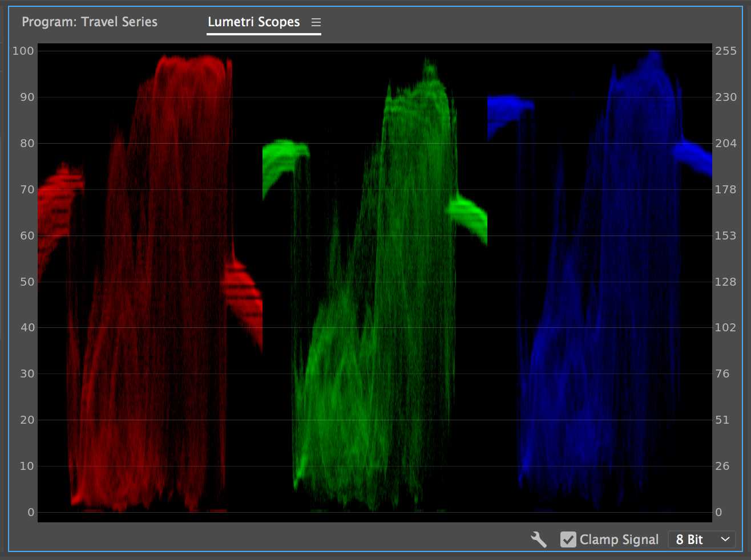Click the 76 value on the right scale

point(722,374)
